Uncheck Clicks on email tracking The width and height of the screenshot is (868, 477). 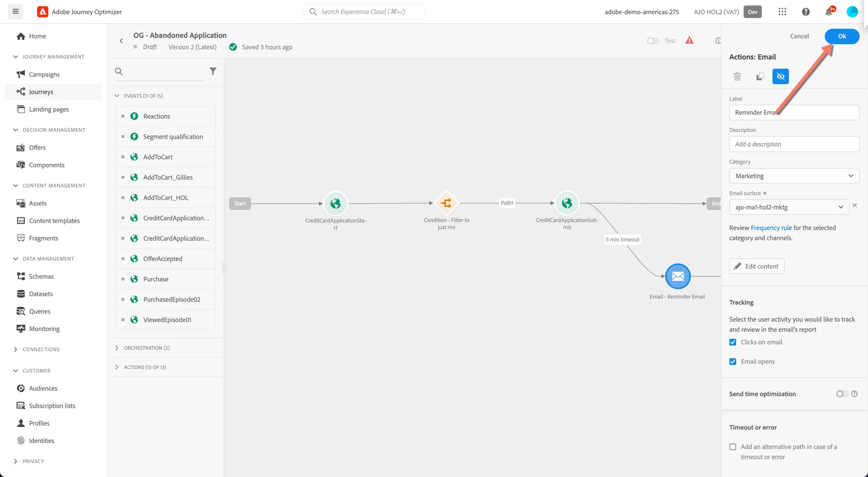(733, 342)
